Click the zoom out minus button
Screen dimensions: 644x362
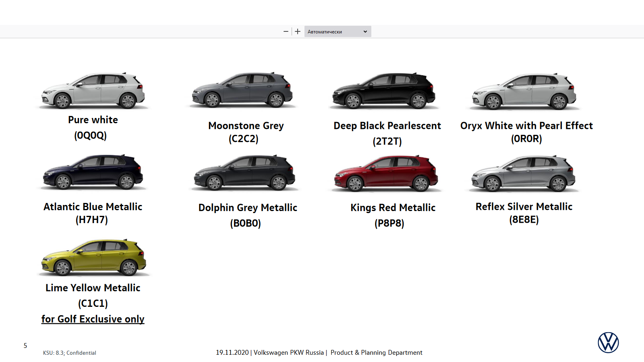(286, 31)
